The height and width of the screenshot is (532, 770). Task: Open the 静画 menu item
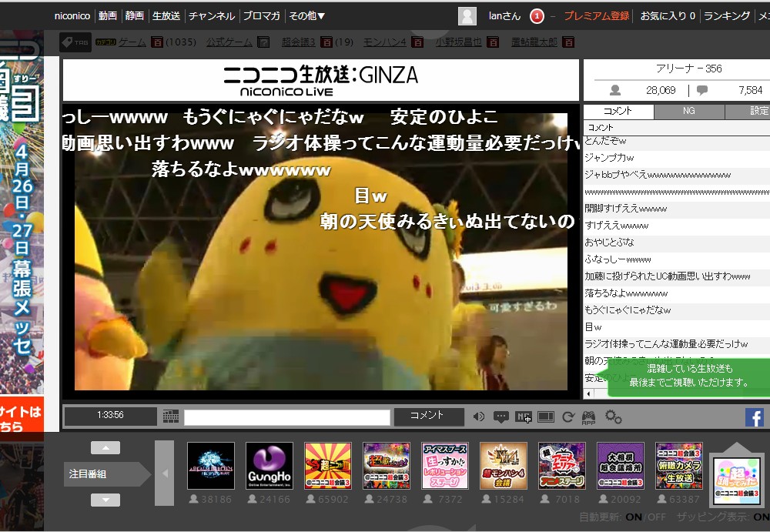click(135, 15)
